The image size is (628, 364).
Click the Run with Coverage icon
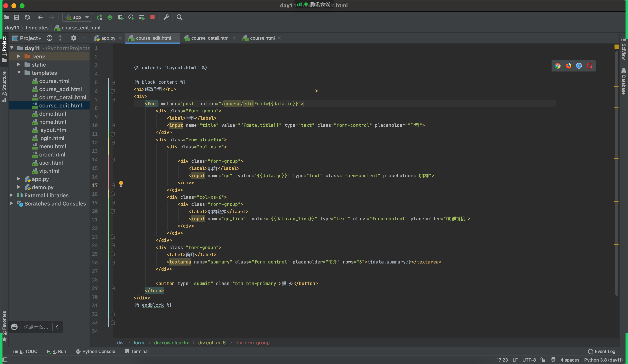[120, 17]
